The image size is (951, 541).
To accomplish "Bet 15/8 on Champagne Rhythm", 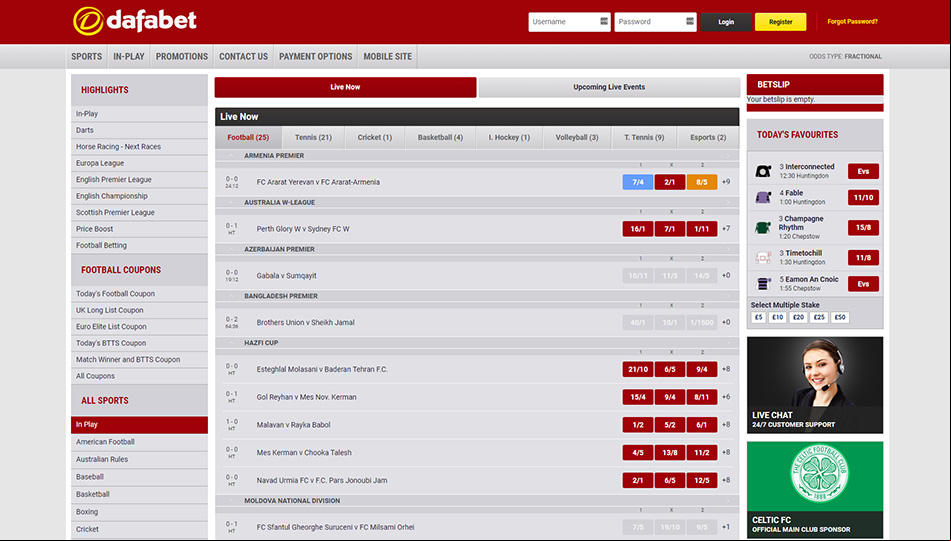I will point(863,227).
